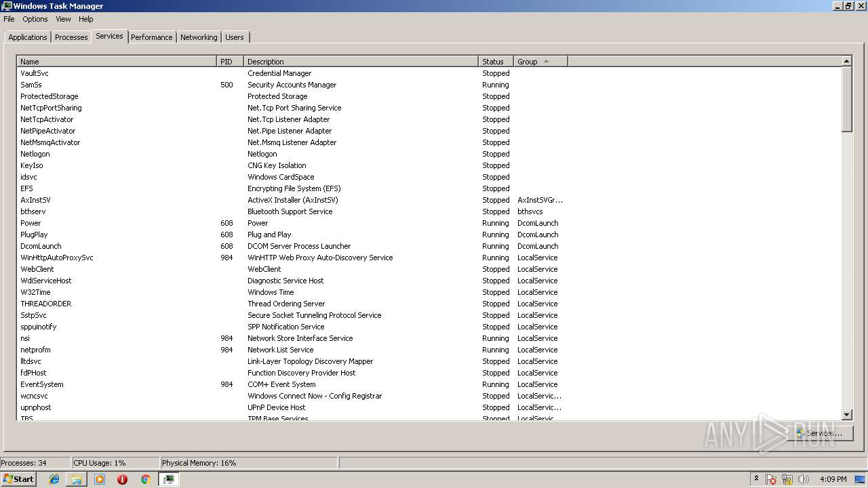Screen dimensions: 868x488
Task: Select the KeyIso service
Action: pyautogui.click(x=32, y=165)
